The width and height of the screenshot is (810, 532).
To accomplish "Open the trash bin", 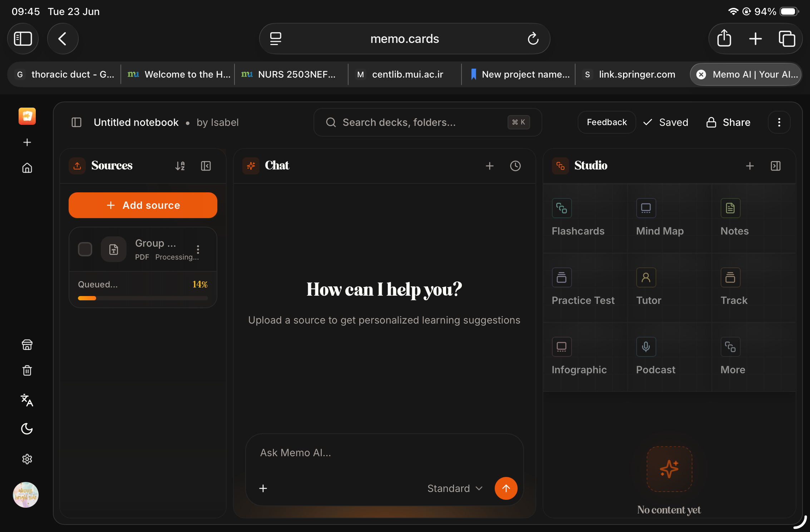I will click(27, 370).
